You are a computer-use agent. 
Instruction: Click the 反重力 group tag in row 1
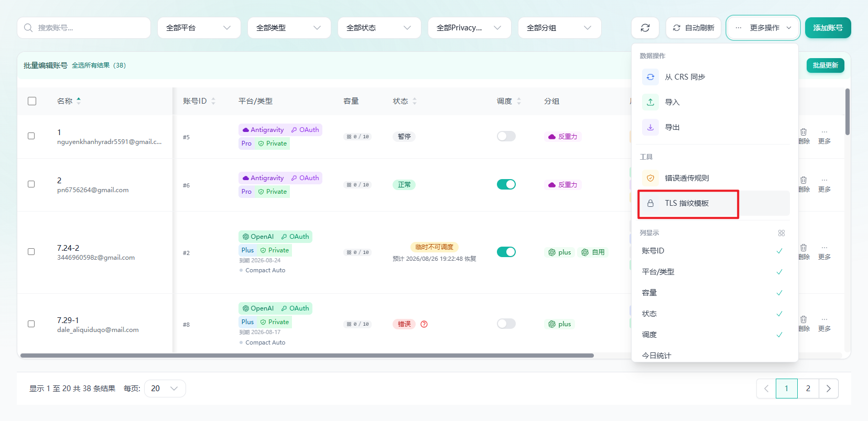pyautogui.click(x=563, y=137)
